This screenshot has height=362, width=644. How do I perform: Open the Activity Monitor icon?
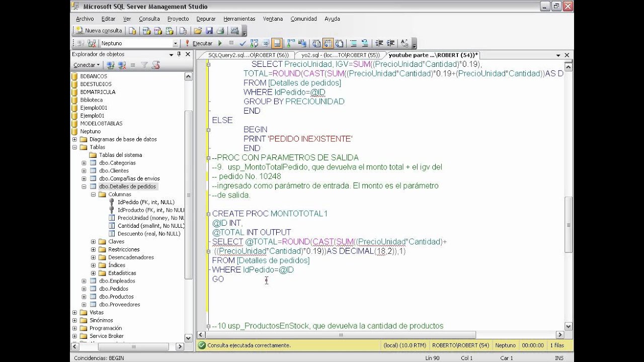coord(234,31)
